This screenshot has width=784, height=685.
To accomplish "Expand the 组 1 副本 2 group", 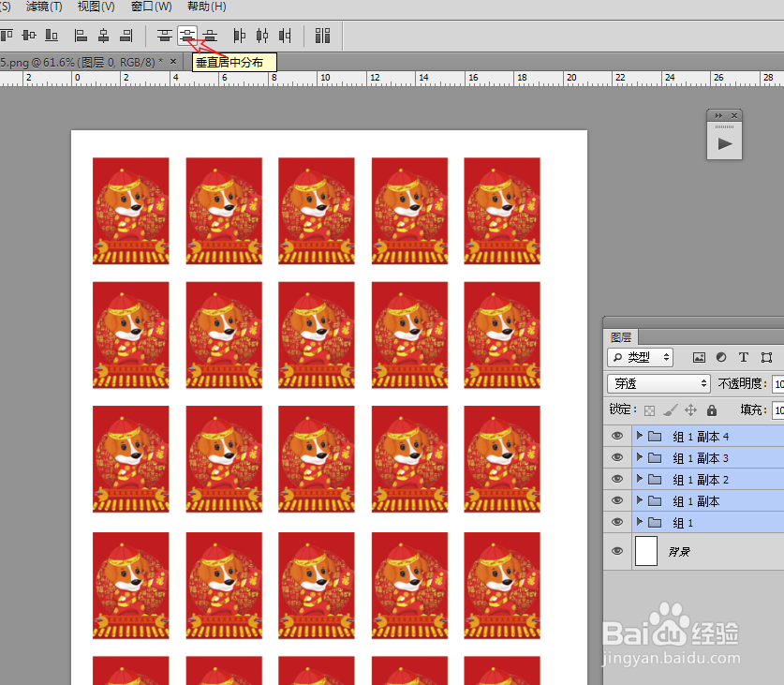I will [x=639, y=479].
